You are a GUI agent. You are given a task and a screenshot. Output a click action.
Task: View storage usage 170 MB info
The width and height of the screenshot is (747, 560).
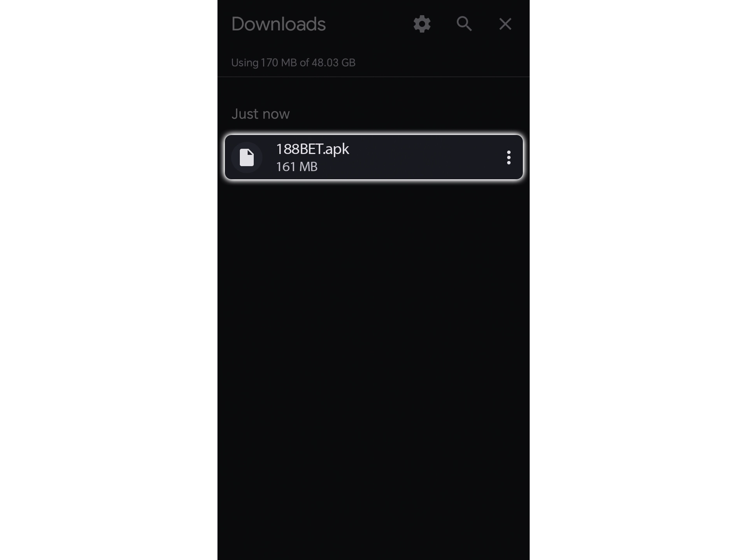tap(293, 62)
